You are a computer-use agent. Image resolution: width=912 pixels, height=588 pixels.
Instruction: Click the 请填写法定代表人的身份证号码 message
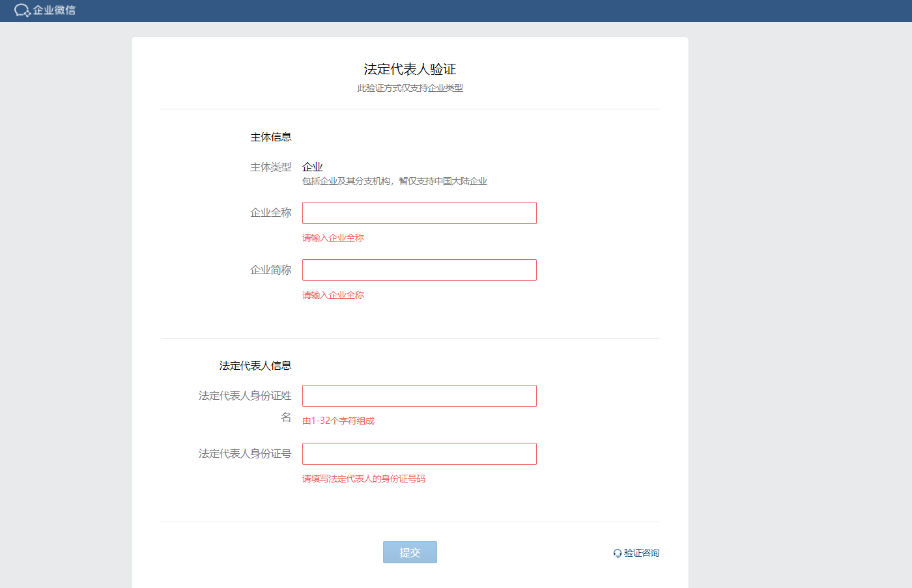tap(363, 479)
